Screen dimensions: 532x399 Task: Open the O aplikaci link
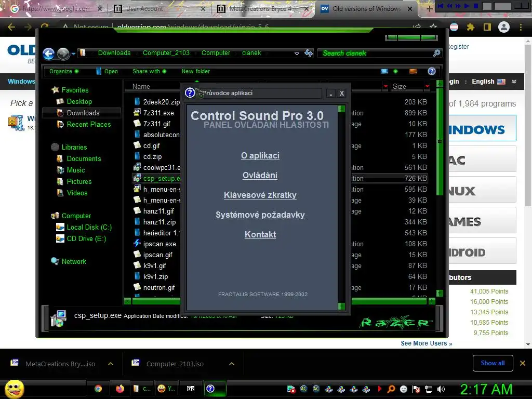(x=260, y=155)
